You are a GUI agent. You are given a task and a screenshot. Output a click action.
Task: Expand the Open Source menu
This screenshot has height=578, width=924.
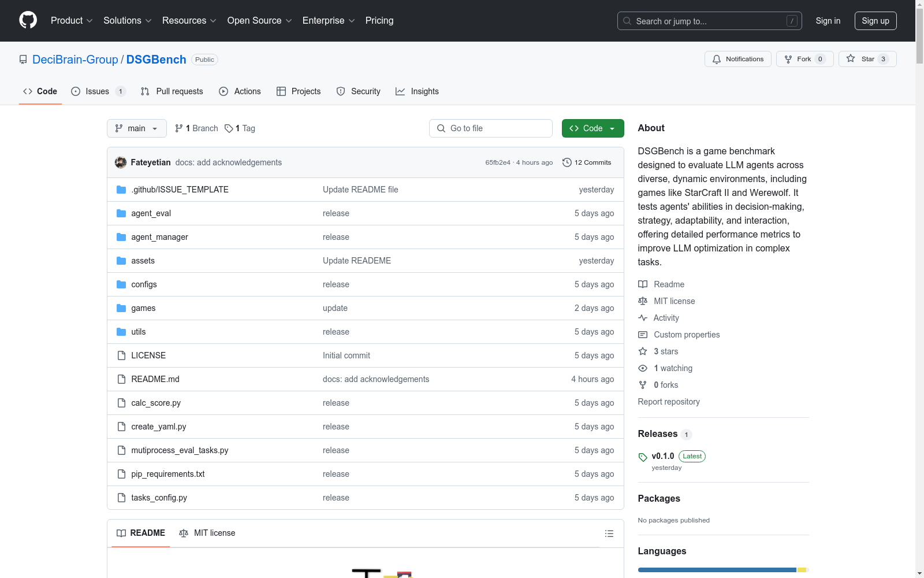(260, 20)
